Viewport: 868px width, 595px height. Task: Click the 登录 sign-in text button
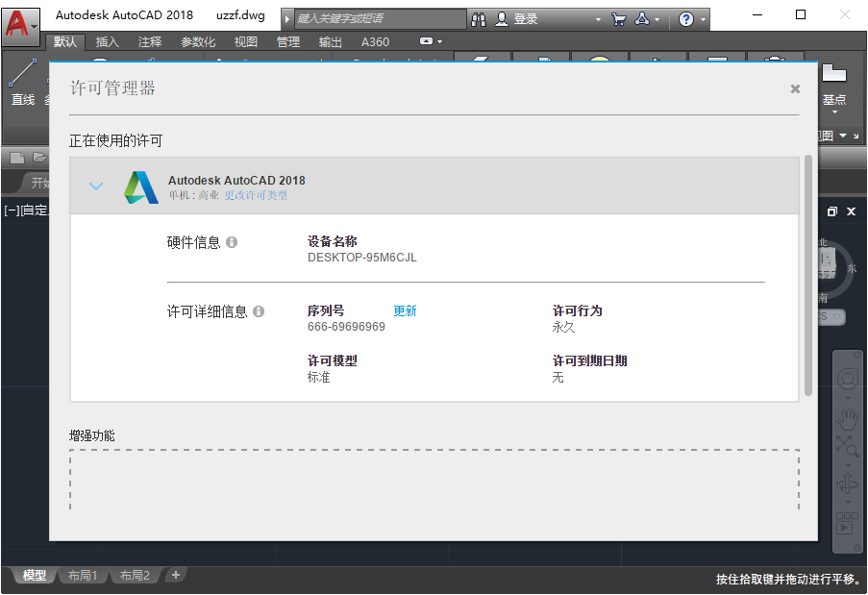coord(526,19)
